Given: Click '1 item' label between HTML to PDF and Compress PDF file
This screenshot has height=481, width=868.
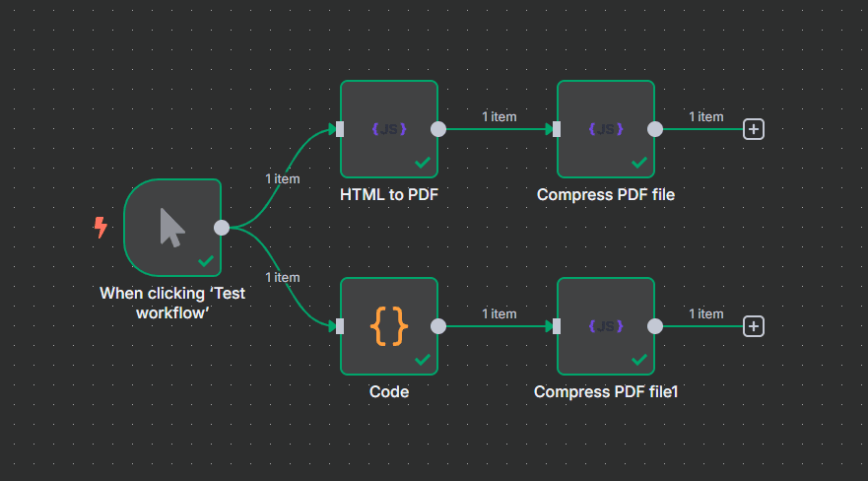Looking at the screenshot, I should point(499,116).
